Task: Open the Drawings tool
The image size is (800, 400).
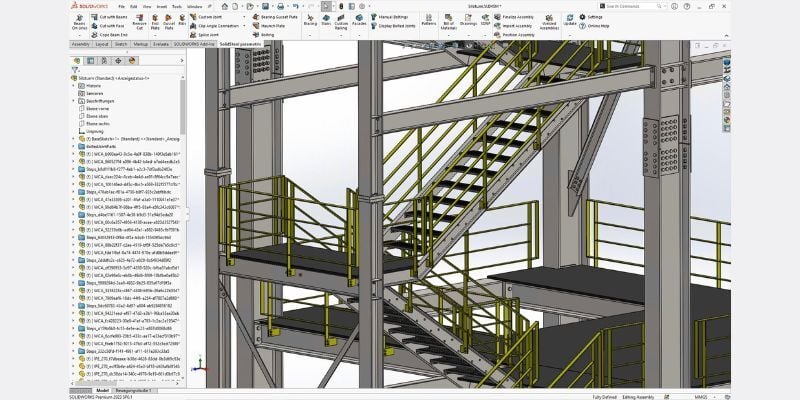Action: 468,20
